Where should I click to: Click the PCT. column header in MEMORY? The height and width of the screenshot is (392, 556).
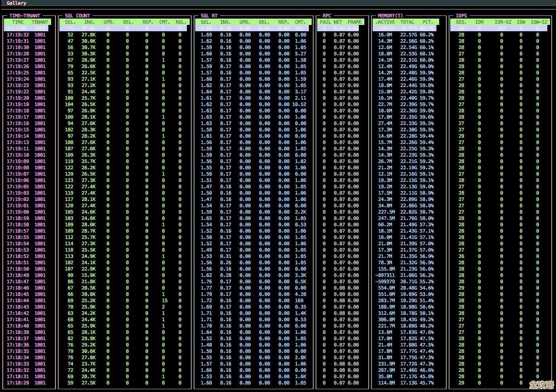point(427,22)
